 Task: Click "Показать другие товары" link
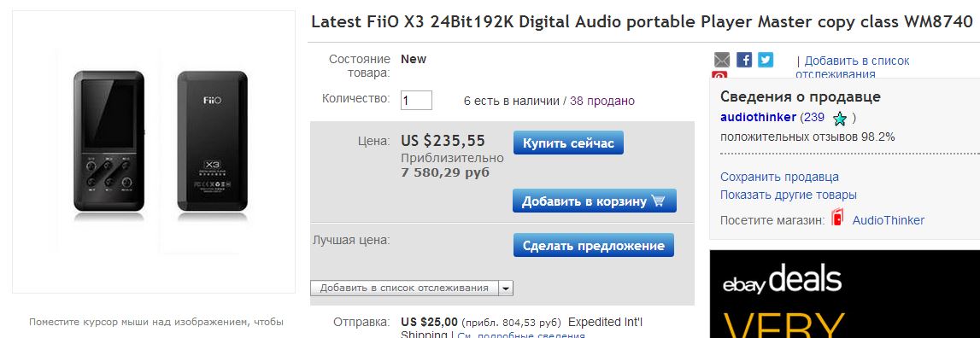click(788, 195)
